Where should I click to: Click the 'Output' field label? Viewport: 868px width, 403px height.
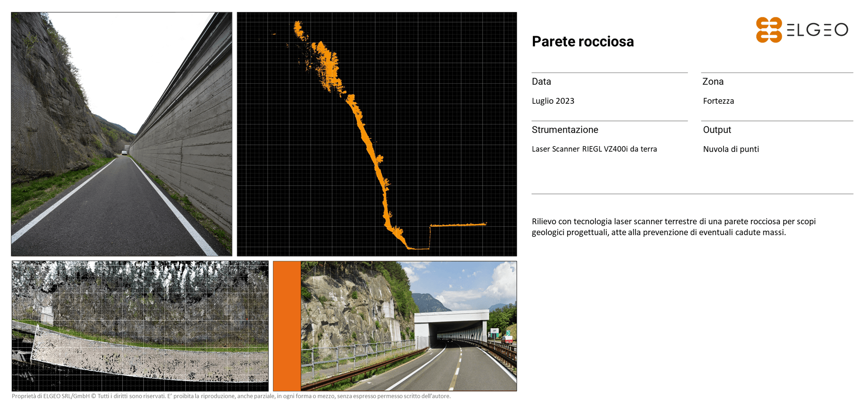717,130
